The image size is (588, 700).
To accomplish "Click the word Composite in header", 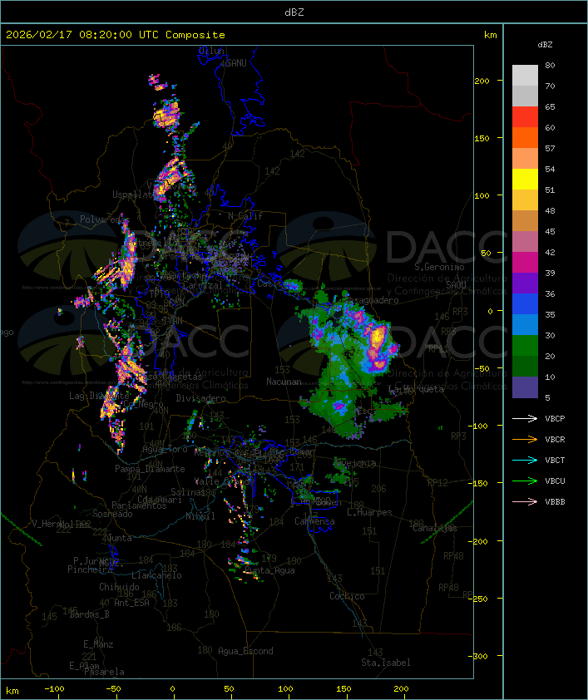I will point(195,35).
